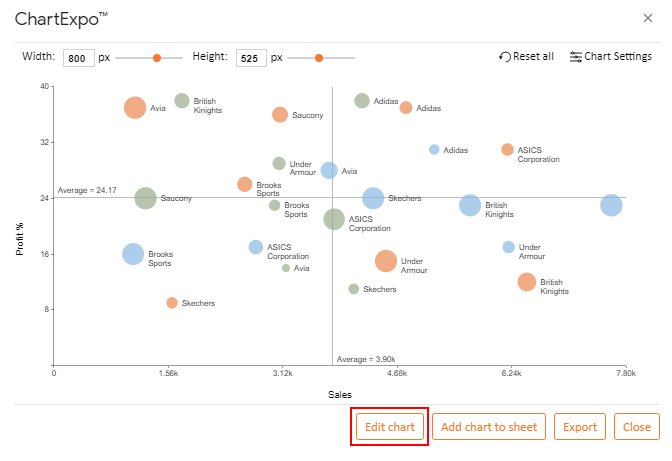Click the Export button
Screen dimensions: 672x461
tap(579, 427)
